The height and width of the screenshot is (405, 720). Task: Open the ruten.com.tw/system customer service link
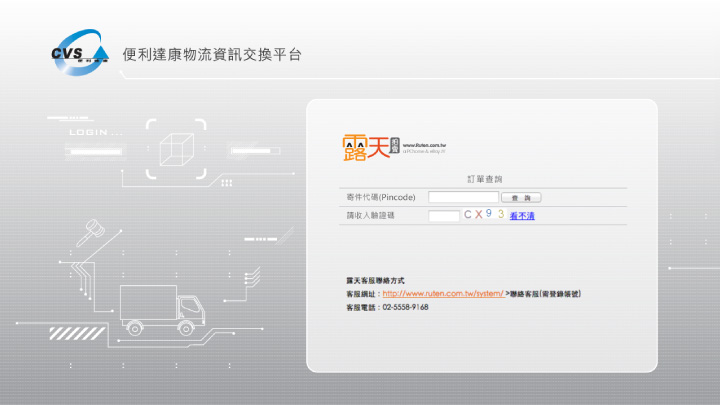[x=442, y=294]
